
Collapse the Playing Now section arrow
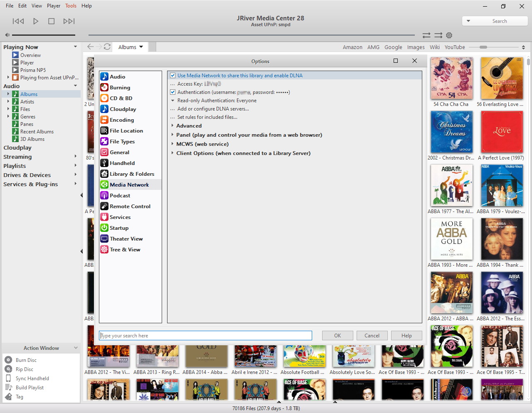pyautogui.click(x=75, y=47)
